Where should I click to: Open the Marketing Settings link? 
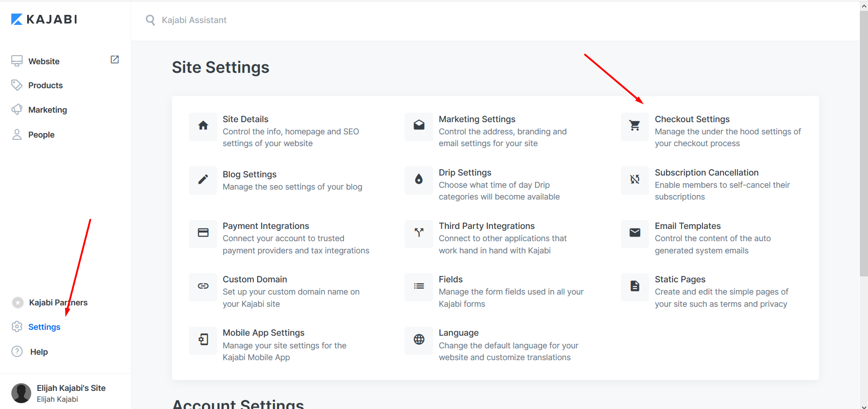tap(477, 119)
